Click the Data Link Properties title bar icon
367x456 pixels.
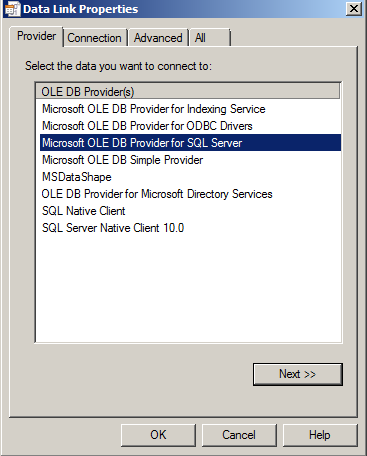click(13, 9)
